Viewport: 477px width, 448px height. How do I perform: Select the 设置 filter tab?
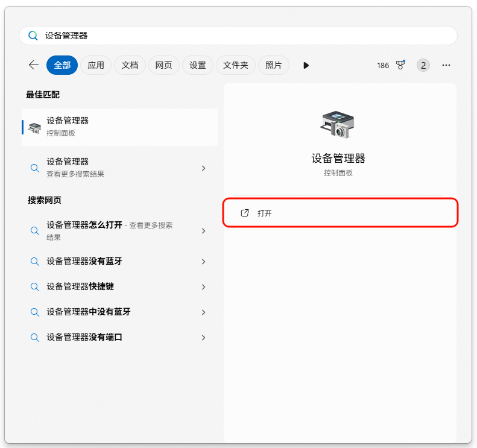[198, 65]
